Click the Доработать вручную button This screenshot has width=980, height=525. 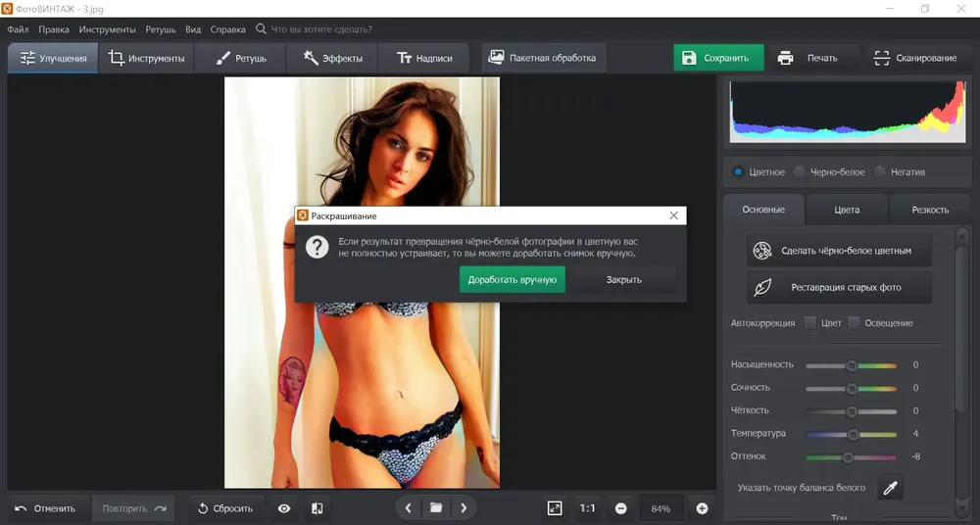pyautogui.click(x=513, y=279)
